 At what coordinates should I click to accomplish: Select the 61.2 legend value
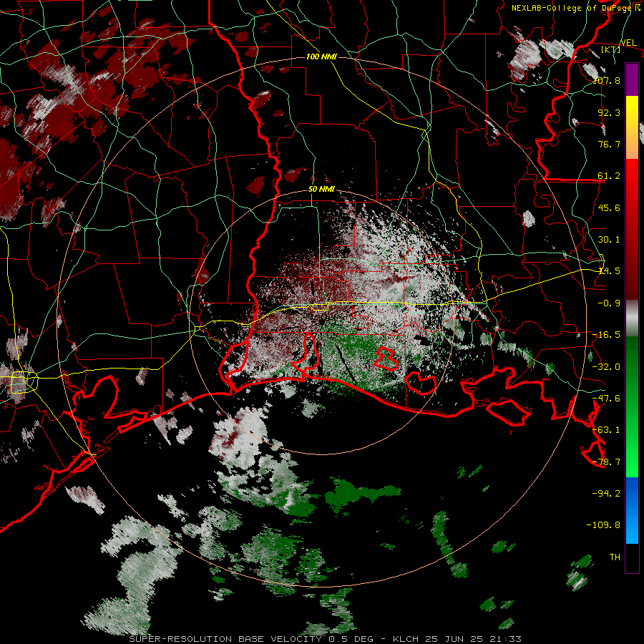609,176
